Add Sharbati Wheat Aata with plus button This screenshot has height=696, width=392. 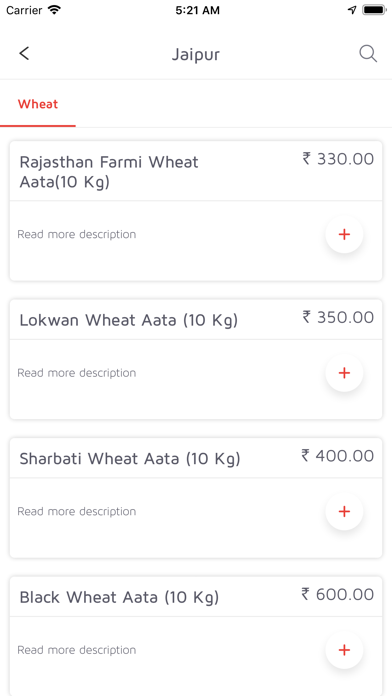pos(344,511)
